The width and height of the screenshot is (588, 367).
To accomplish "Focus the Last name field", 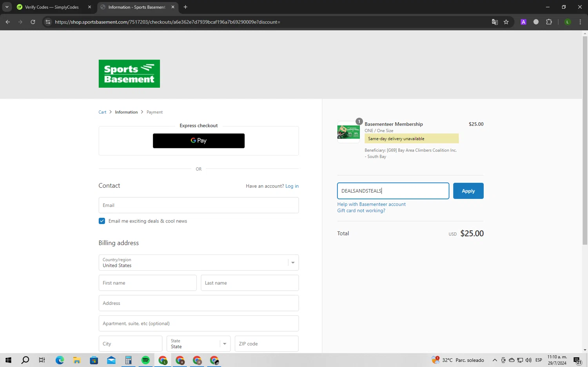I will (x=250, y=283).
